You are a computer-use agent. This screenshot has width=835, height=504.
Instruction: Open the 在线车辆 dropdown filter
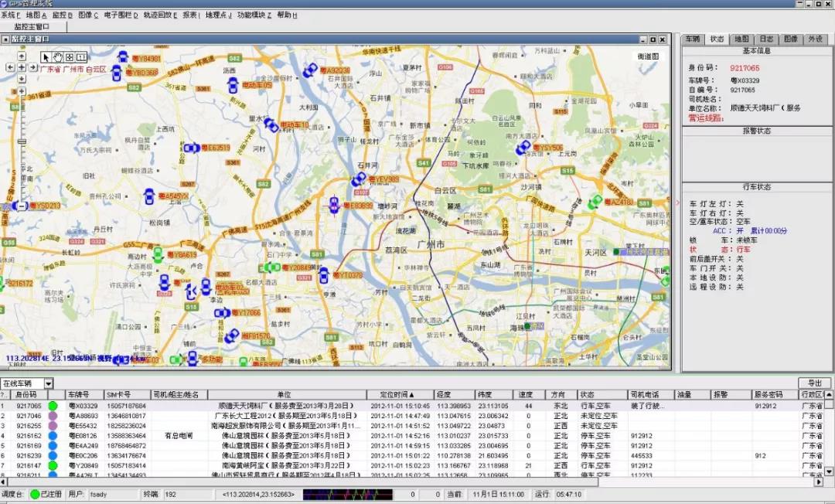point(48,383)
